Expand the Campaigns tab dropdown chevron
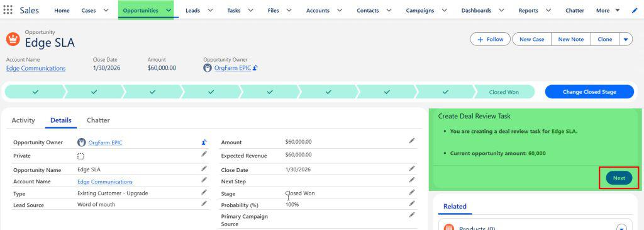This screenshot has height=230, width=644. [x=445, y=10]
